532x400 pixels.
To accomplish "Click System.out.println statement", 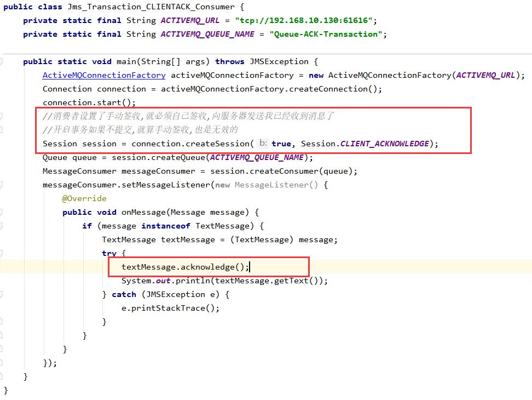I will tap(224, 281).
